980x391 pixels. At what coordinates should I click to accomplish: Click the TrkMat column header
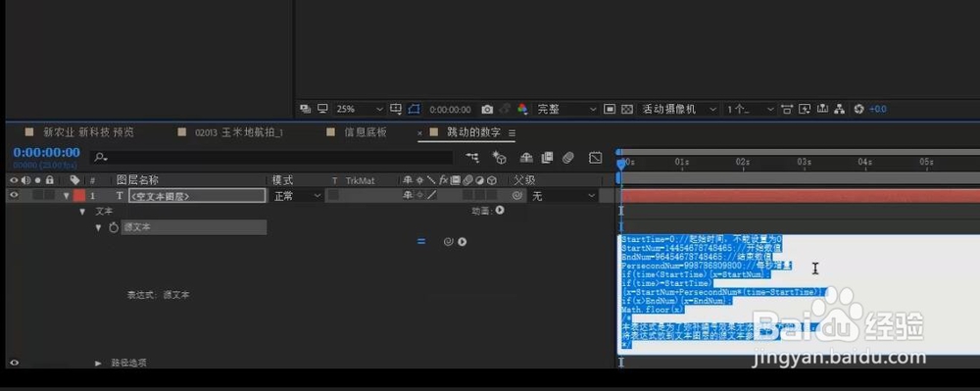360,180
